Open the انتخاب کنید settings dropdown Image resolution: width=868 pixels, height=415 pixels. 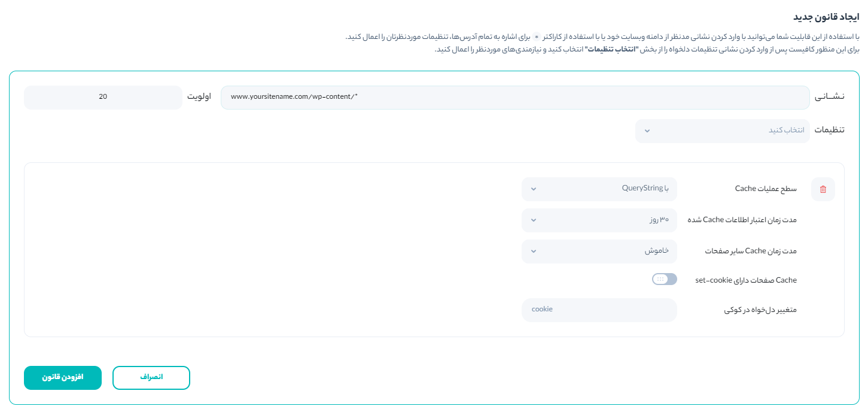[722, 131]
